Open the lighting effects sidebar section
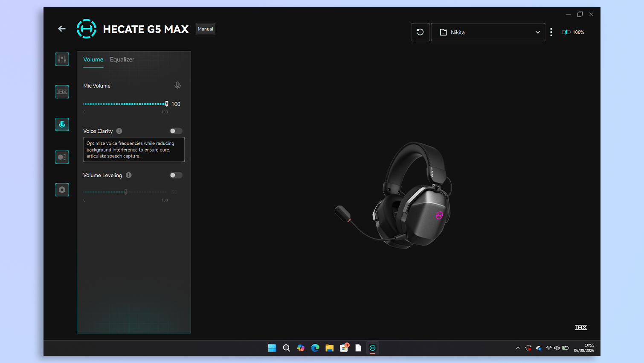 click(x=62, y=157)
